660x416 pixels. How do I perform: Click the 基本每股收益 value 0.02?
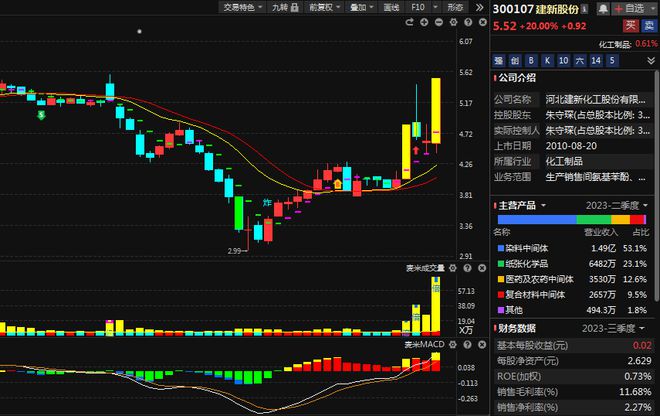pos(642,346)
